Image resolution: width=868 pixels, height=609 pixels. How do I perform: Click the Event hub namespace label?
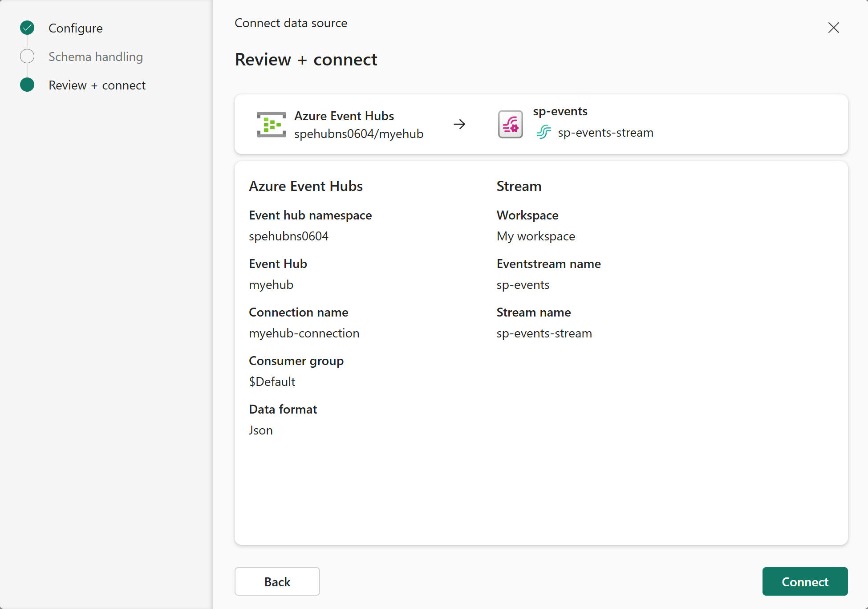coord(310,215)
